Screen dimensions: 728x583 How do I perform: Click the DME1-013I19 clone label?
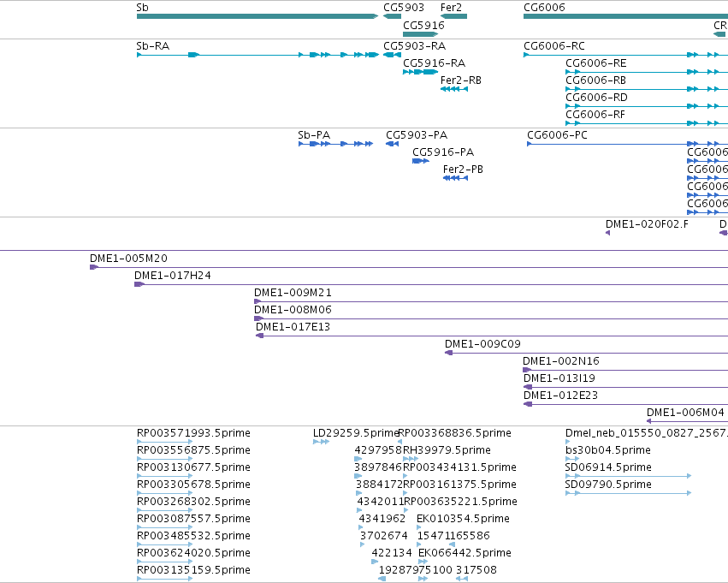click(559, 378)
